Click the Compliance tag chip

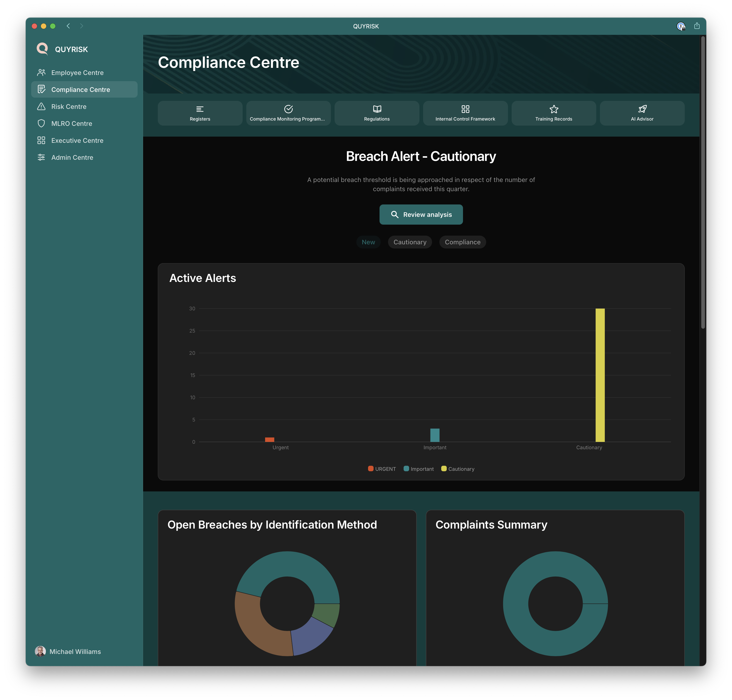pyautogui.click(x=463, y=242)
